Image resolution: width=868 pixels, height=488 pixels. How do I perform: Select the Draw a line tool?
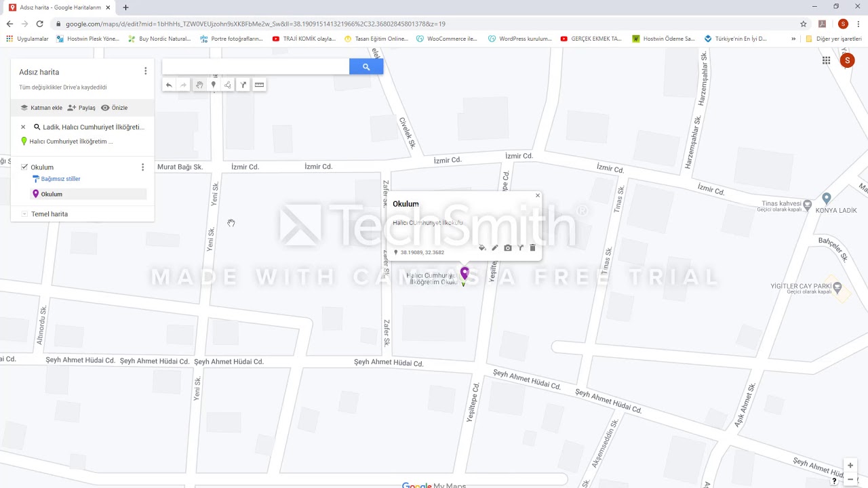pos(228,85)
